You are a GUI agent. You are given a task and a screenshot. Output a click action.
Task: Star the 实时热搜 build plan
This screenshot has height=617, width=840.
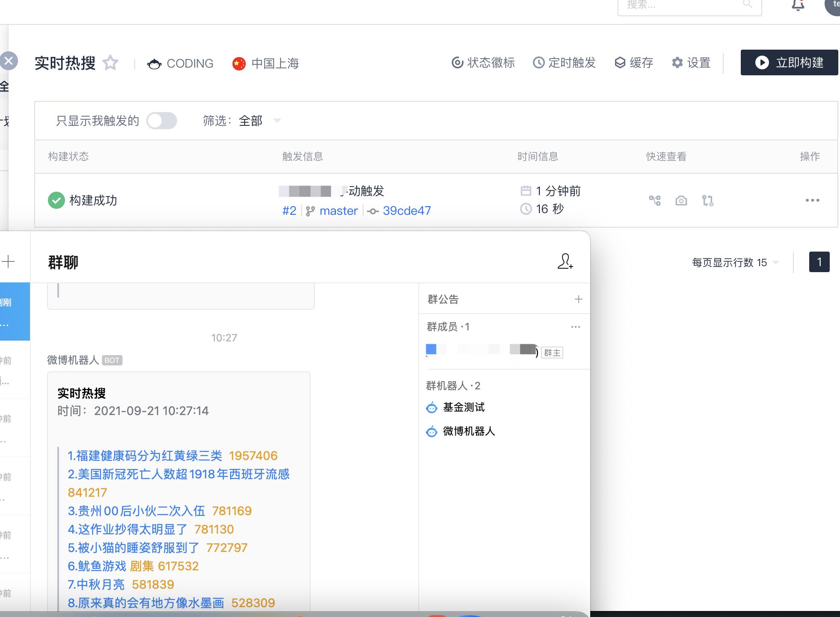[110, 63]
